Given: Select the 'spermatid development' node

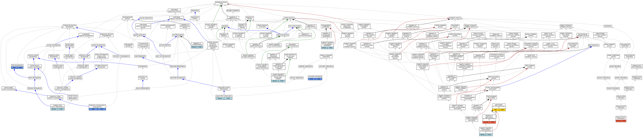Looking at the screenshot, I should [x=178, y=78].
